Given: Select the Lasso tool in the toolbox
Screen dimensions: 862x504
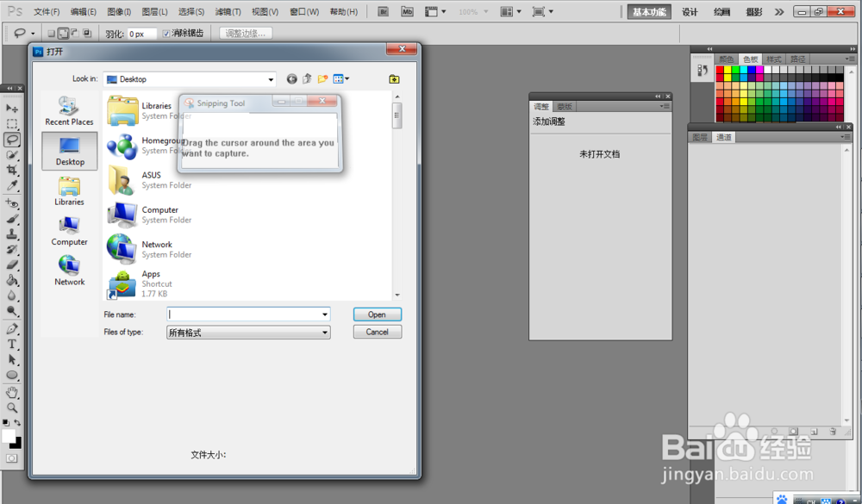Looking at the screenshot, I should pyautogui.click(x=11, y=139).
